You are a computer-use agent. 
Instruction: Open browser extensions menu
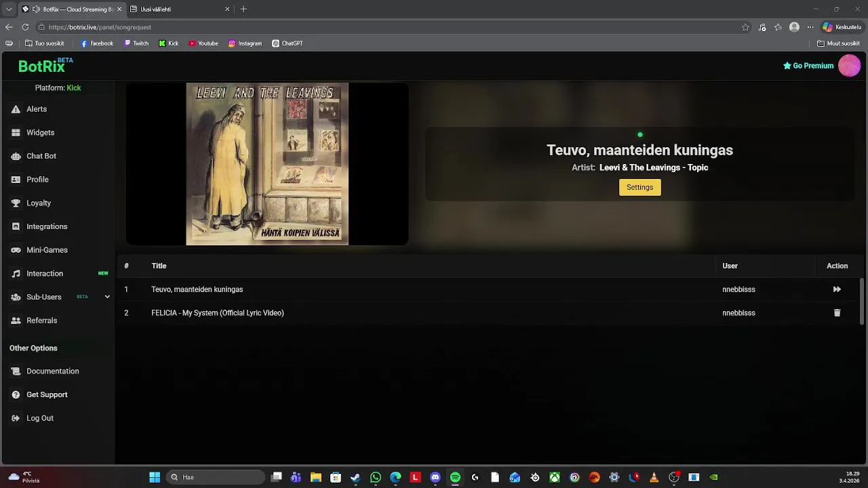(x=762, y=27)
